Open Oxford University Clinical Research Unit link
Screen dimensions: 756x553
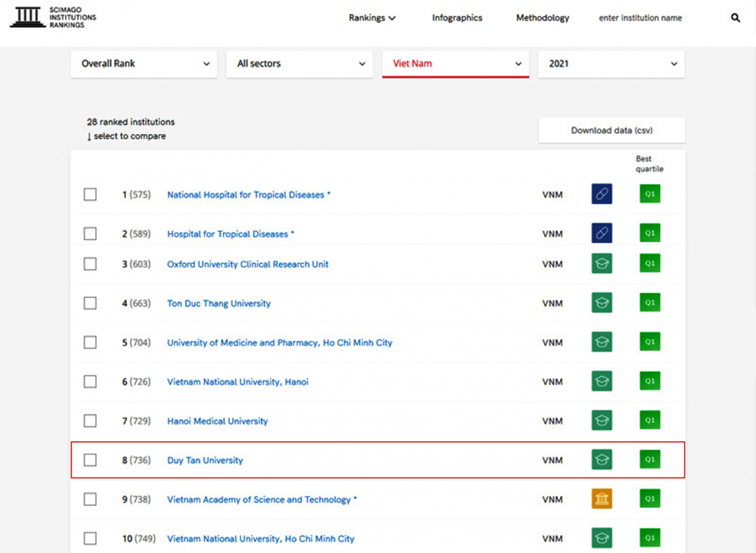click(x=248, y=265)
